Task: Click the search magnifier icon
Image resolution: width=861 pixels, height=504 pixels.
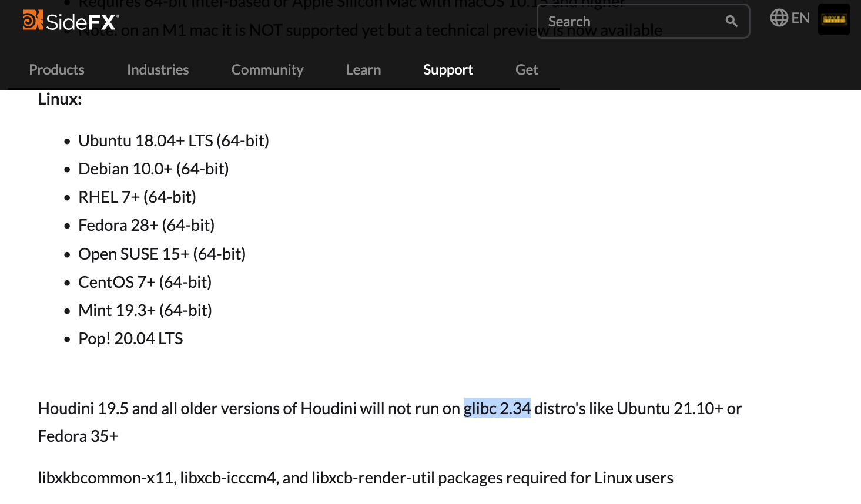Action: click(731, 21)
